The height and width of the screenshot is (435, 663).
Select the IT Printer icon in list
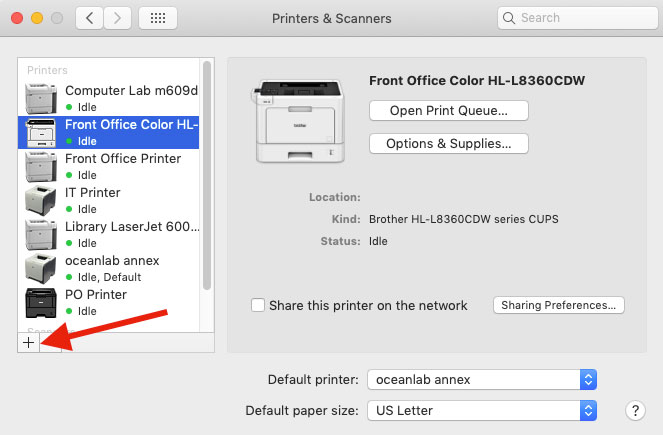[41, 200]
